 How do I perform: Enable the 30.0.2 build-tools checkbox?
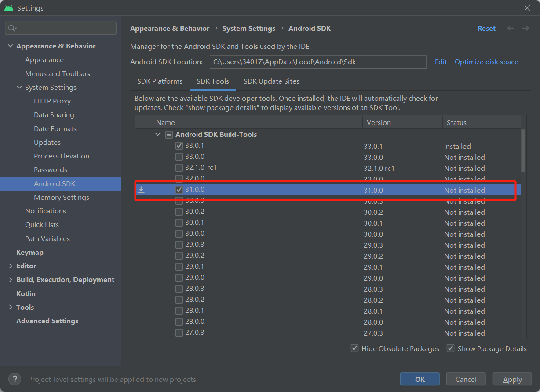[179, 212]
